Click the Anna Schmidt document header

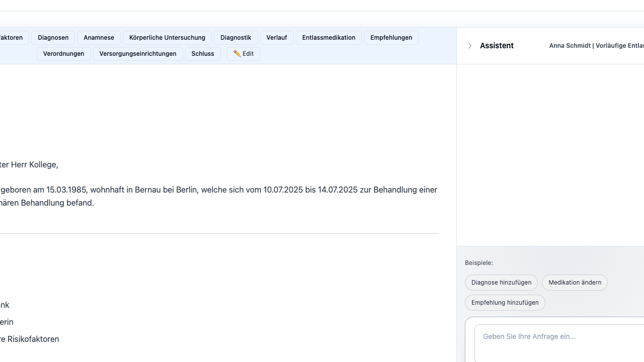click(x=596, y=46)
